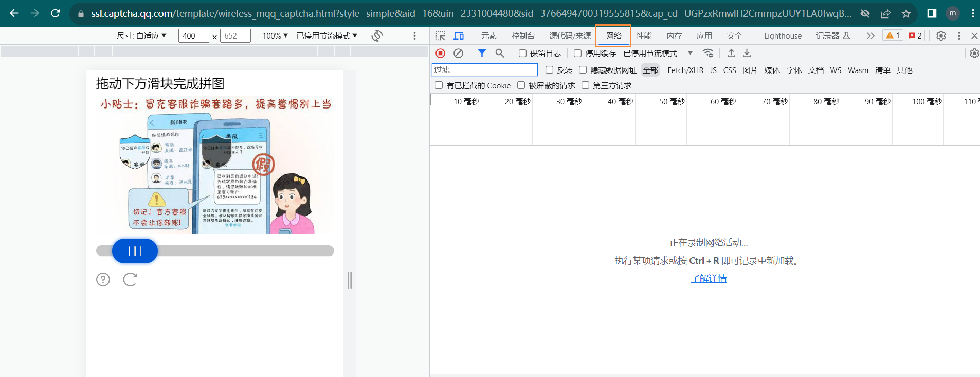Open the 尺寸: 自适应 dropdown
This screenshot has height=377, width=980.
click(x=141, y=35)
